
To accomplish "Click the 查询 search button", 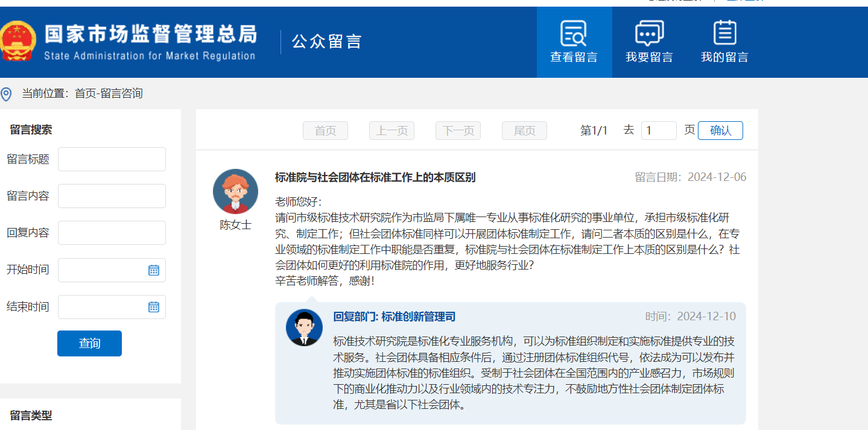I will point(89,343).
